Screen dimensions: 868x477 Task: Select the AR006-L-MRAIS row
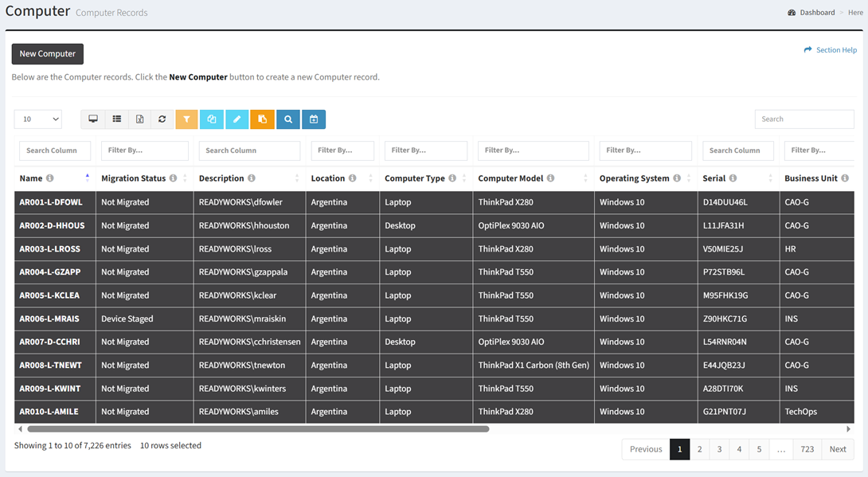(x=50, y=319)
